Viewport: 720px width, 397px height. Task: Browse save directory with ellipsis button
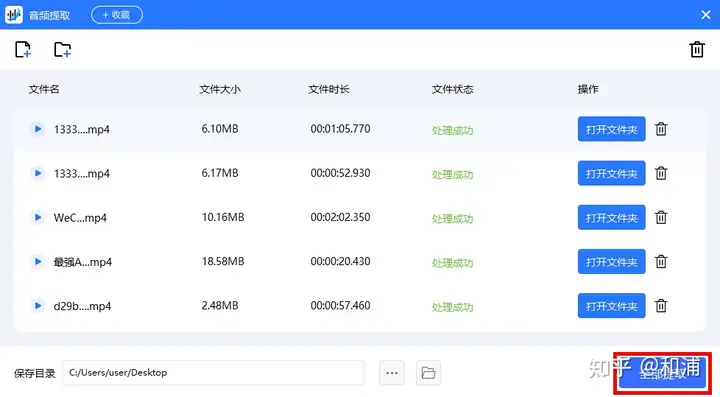point(392,373)
